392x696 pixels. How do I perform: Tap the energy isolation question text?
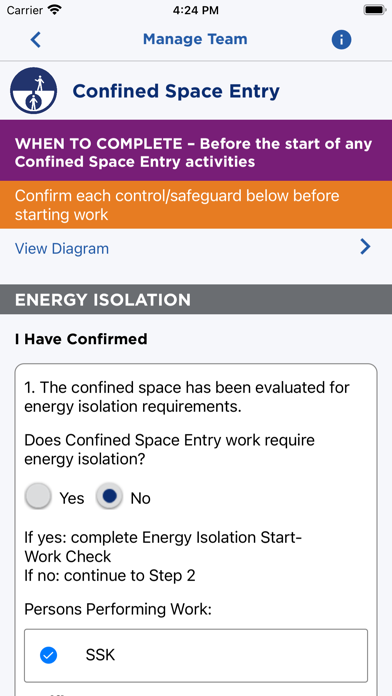[169, 450]
